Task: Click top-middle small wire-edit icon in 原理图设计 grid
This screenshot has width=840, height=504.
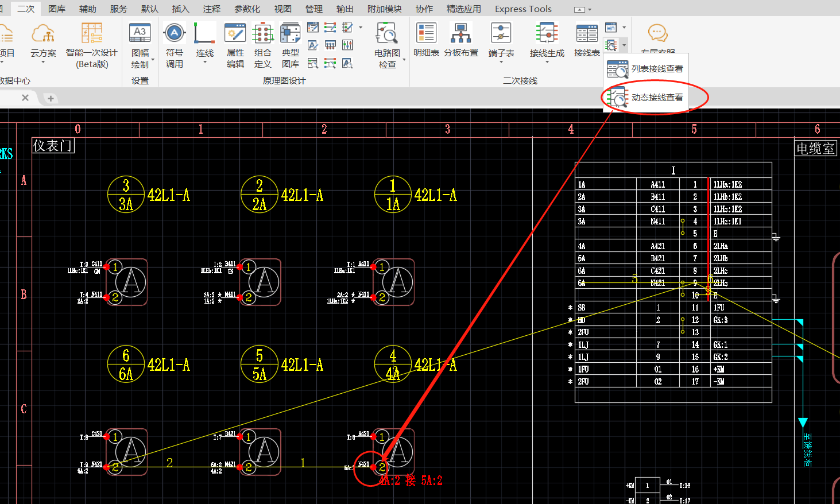Action: coord(330,28)
